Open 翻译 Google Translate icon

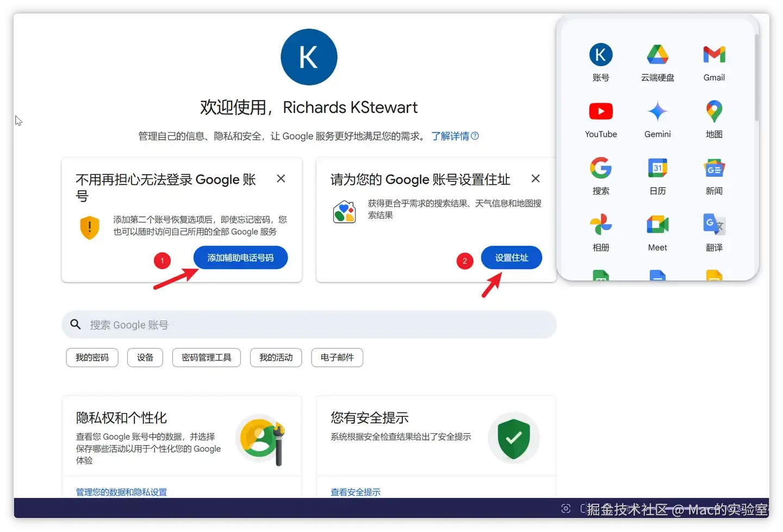click(x=714, y=224)
